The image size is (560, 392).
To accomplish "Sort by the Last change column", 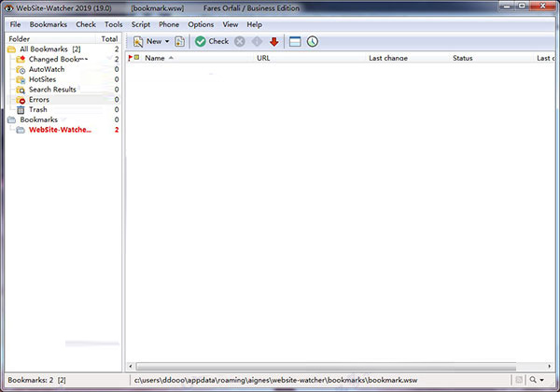I will [x=388, y=58].
